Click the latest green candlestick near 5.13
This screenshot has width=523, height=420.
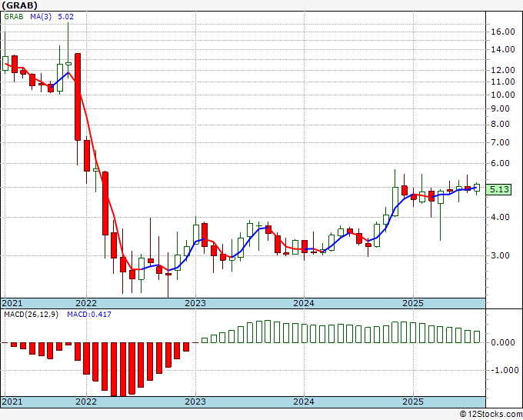[477, 188]
